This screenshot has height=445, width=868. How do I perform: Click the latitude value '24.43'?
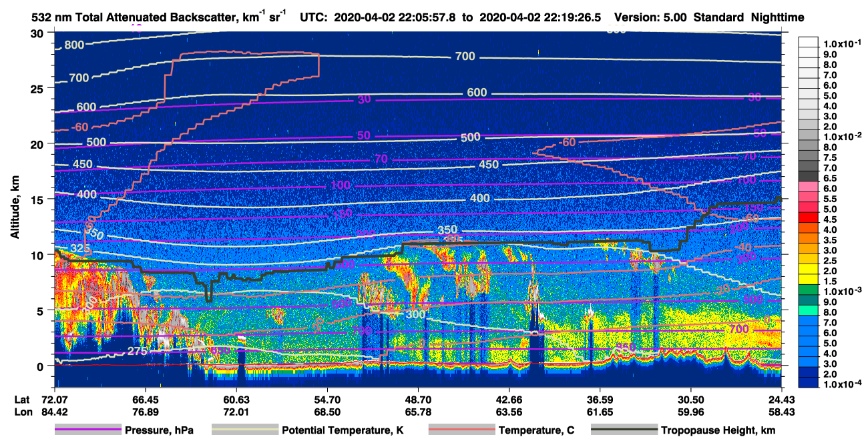(781, 399)
